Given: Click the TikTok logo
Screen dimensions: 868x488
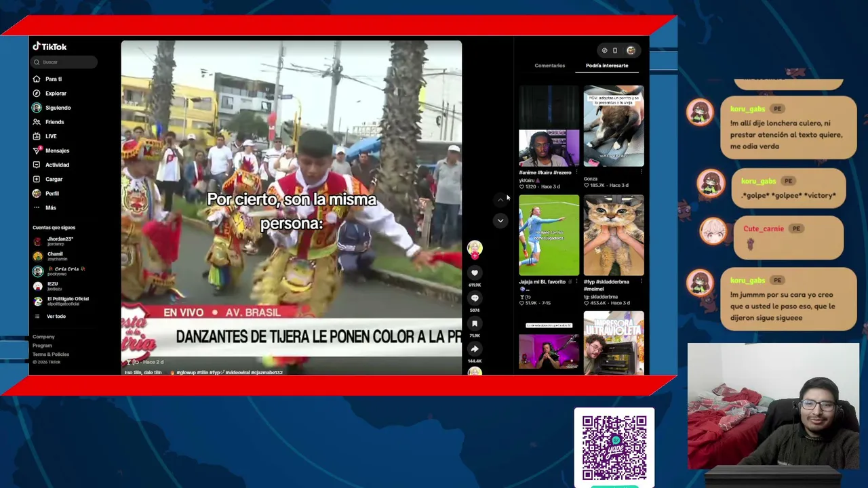Looking at the screenshot, I should click(x=50, y=47).
